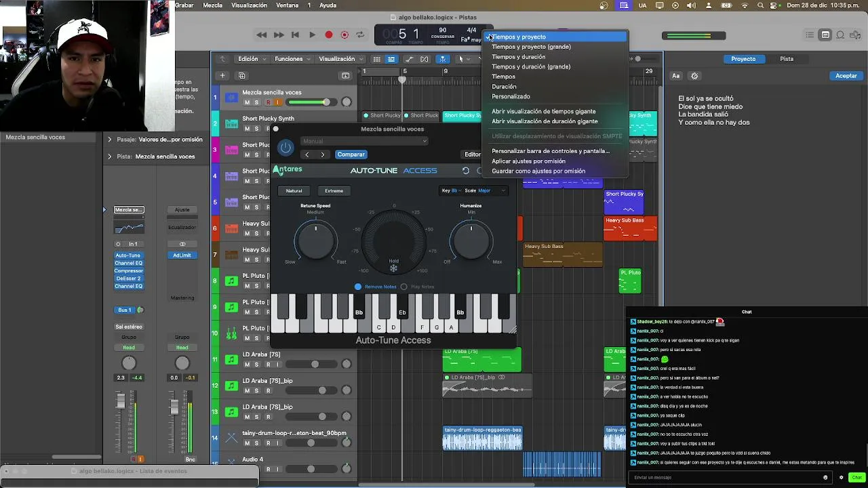Click the blue catch playhead icon
The image size is (868, 488).
click(442, 59)
